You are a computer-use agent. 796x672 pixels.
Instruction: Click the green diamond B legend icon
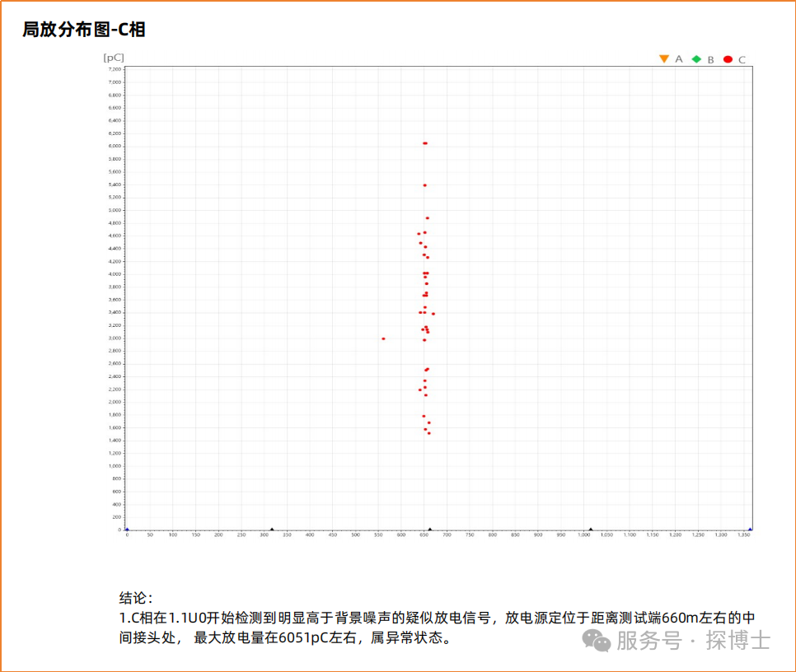pyautogui.click(x=696, y=59)
